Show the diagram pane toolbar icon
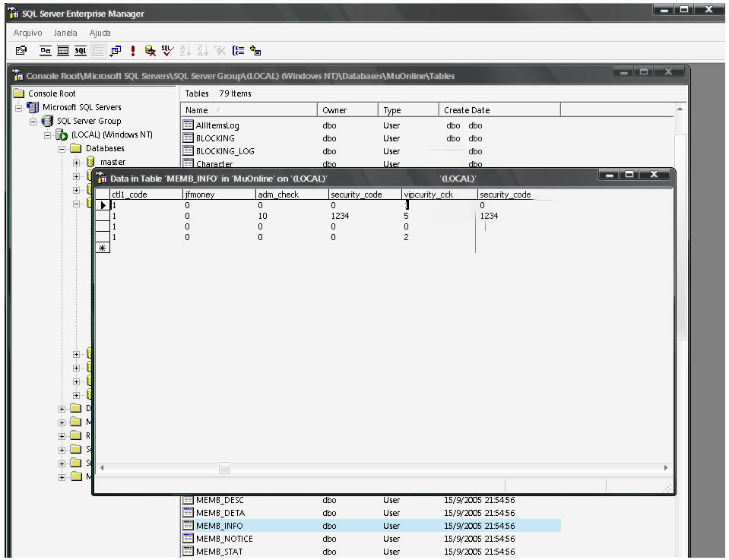 point(46,51)
